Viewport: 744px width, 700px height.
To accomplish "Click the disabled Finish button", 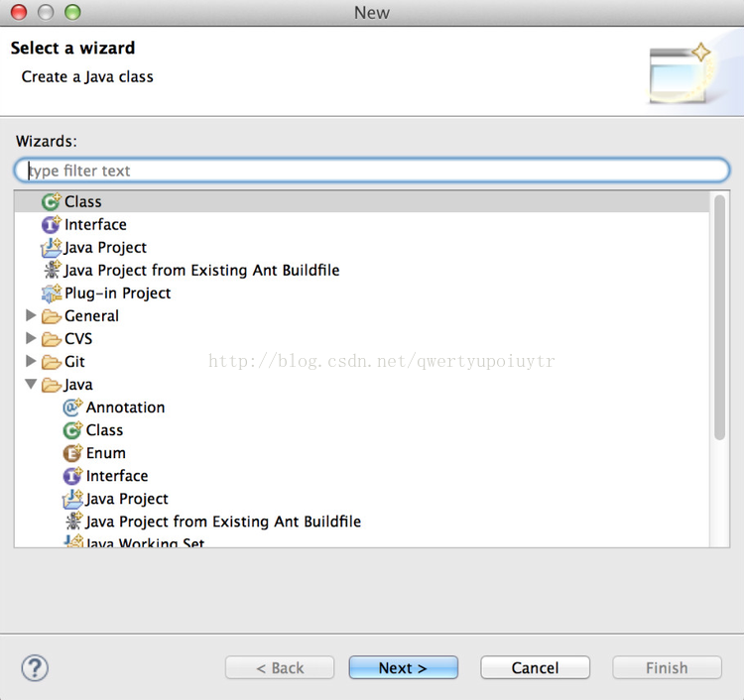I will click(668, 667).
